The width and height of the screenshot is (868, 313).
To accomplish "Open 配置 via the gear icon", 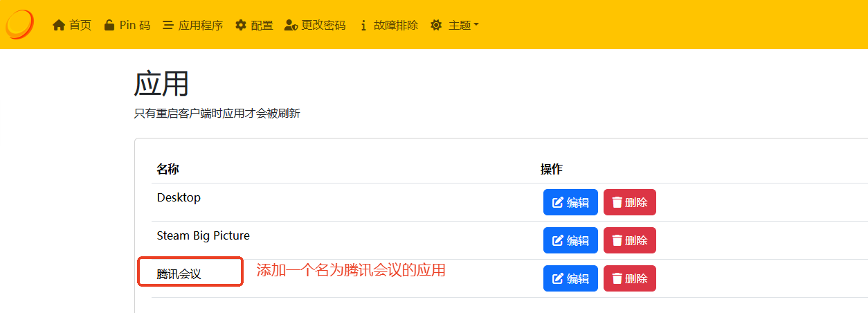I will click(x=241, y=26).
